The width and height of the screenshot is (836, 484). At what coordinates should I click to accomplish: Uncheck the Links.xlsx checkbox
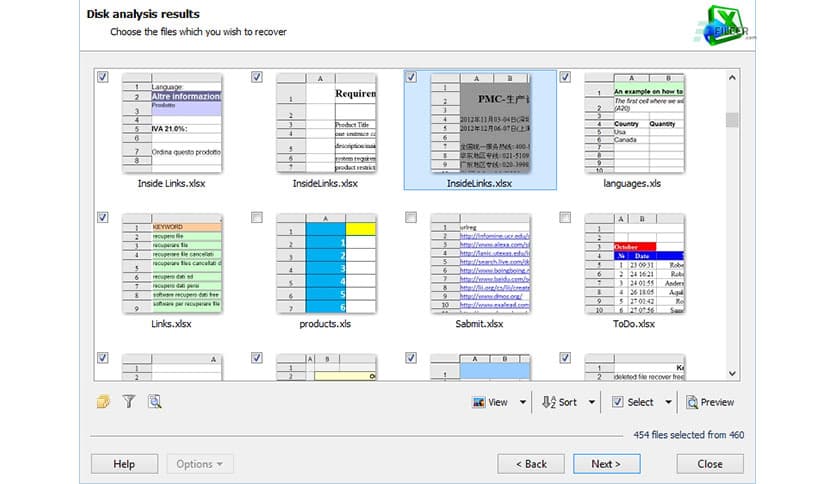pos(103,217)
